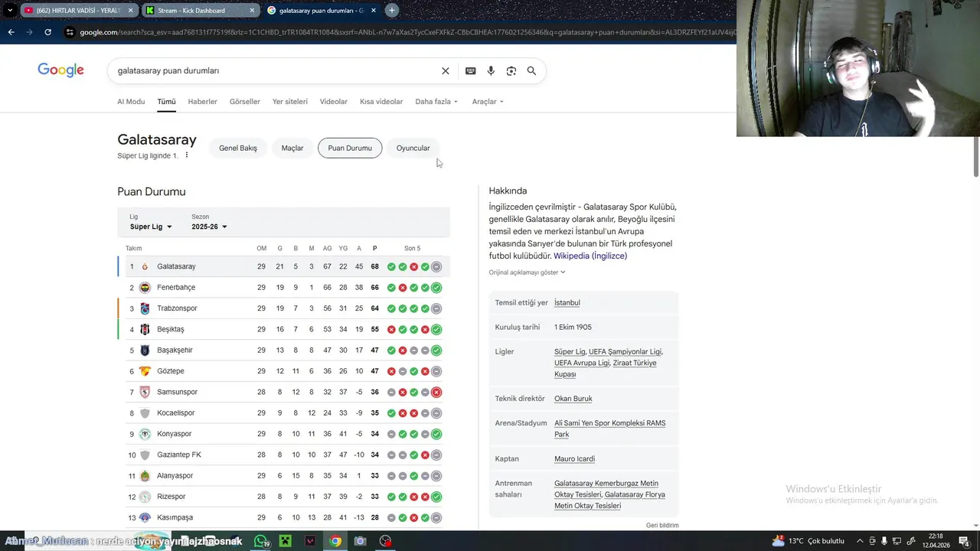This screenshot has height=551, width=980.
Task: Click the Beşiktaş team logo
Action: point(145,329)
